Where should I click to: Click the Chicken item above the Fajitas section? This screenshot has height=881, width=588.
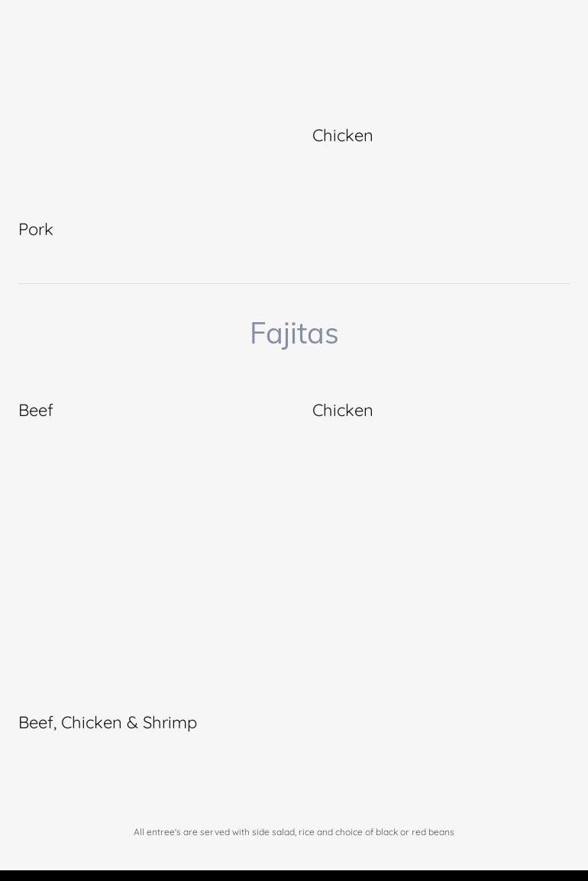342,135
